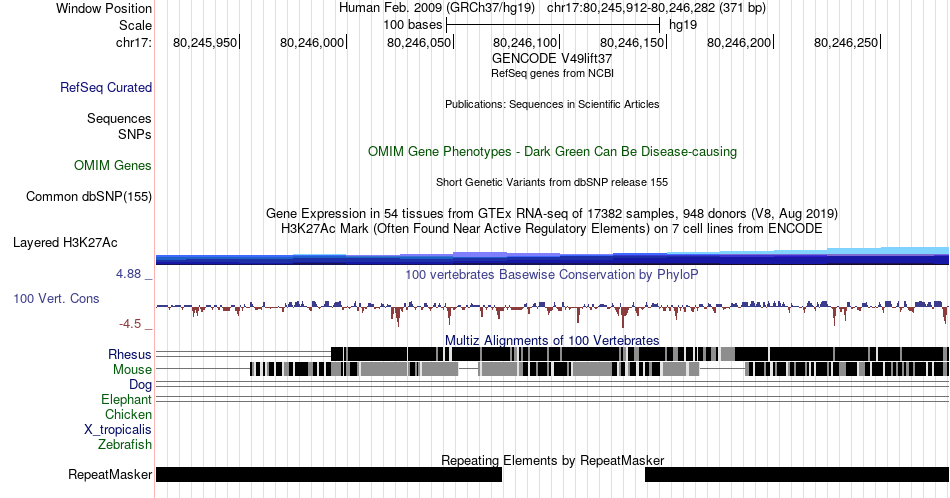Screen dimensions: 950x498
Task: Click the X_tropicalis species label
Action: [x=118, y=430]
